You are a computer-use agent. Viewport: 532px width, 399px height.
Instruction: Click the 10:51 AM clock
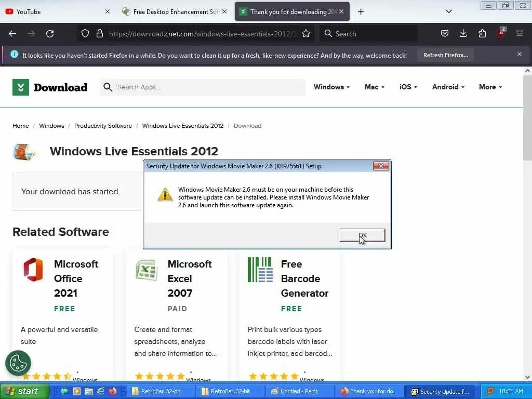click(x=511, y=391)
